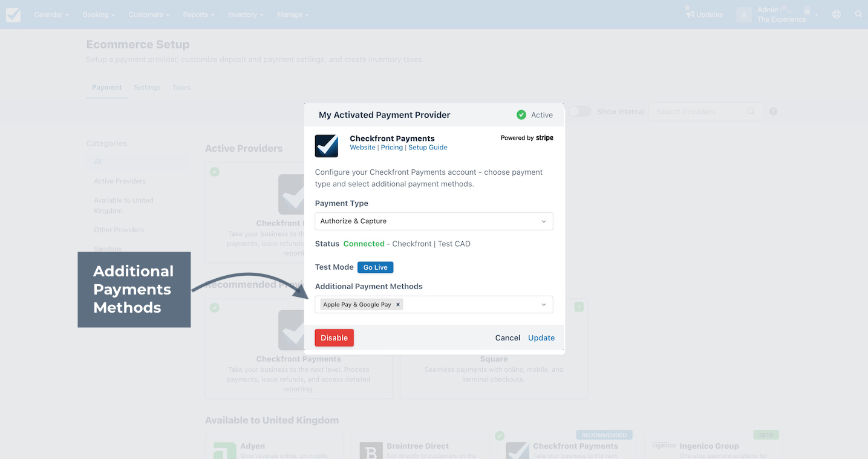The width and height of the screenshot is (868, 459).
Task: Select the Active Providers category
Action: tap(120, 181)
